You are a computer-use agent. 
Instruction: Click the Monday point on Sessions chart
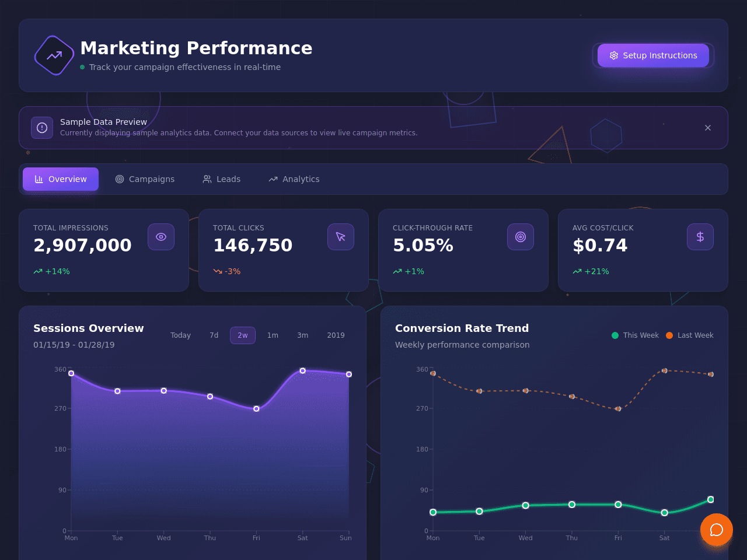71,373
